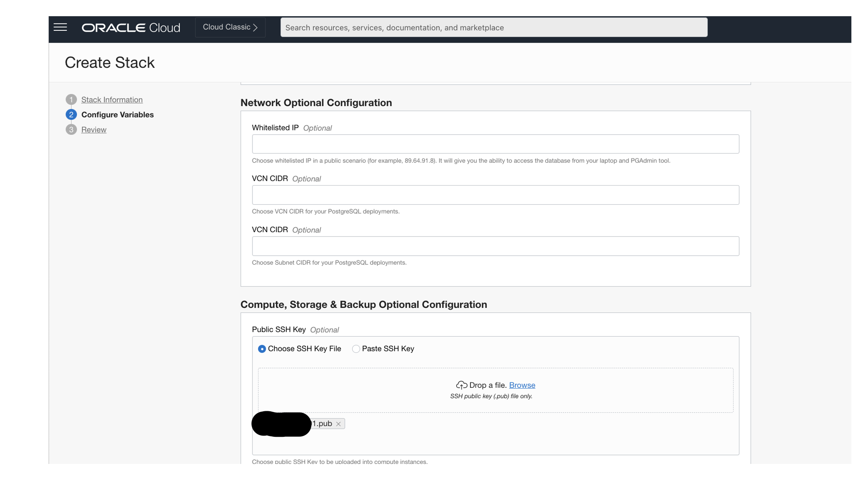The image size is (868, 500).
Task: Click step 3 circle icon
Action: coord(71,130)
